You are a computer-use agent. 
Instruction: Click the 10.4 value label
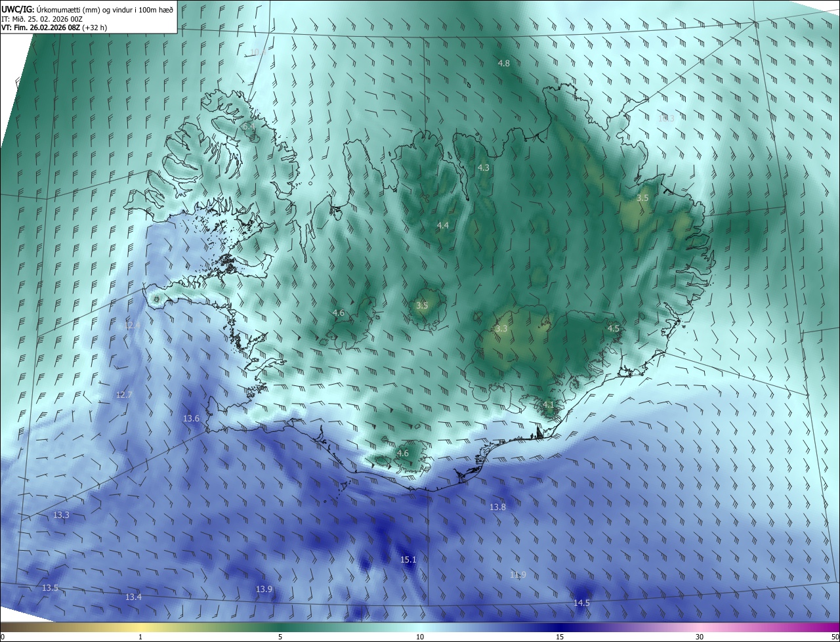point(259,52)
